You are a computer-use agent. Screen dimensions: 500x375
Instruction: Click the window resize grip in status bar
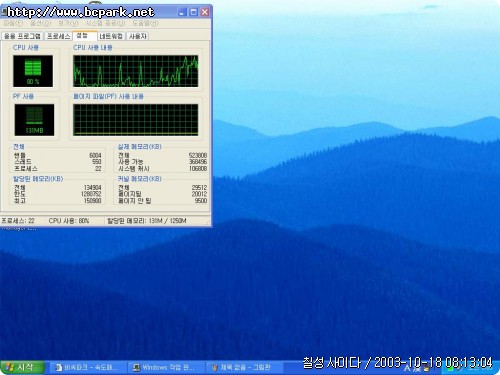[x=208, y=222]
